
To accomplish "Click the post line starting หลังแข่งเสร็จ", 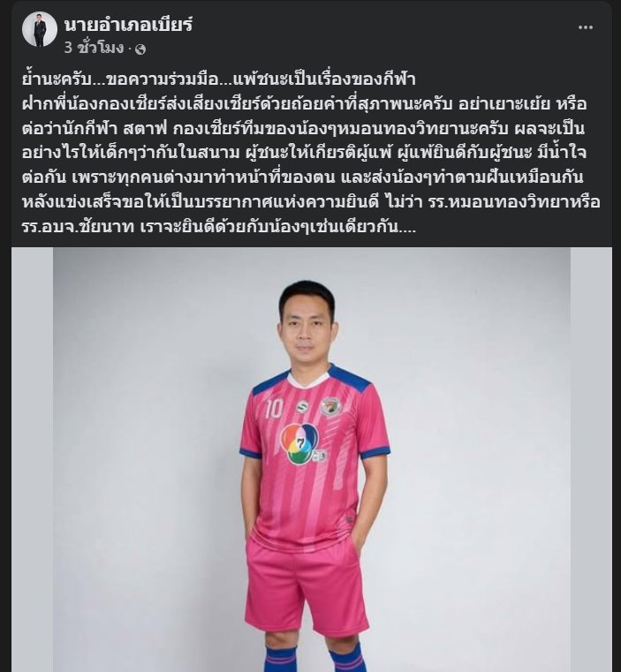I will [311, 202].
